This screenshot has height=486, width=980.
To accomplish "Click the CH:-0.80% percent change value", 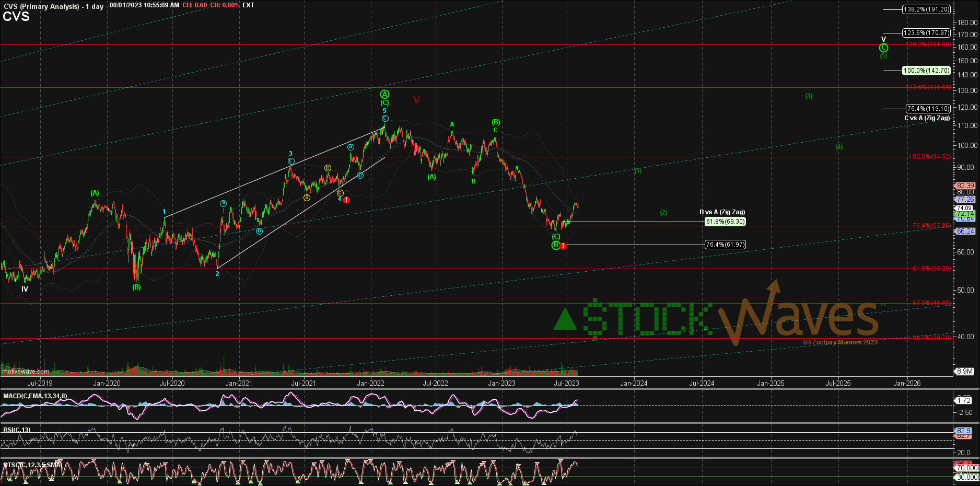I will 225,5.
